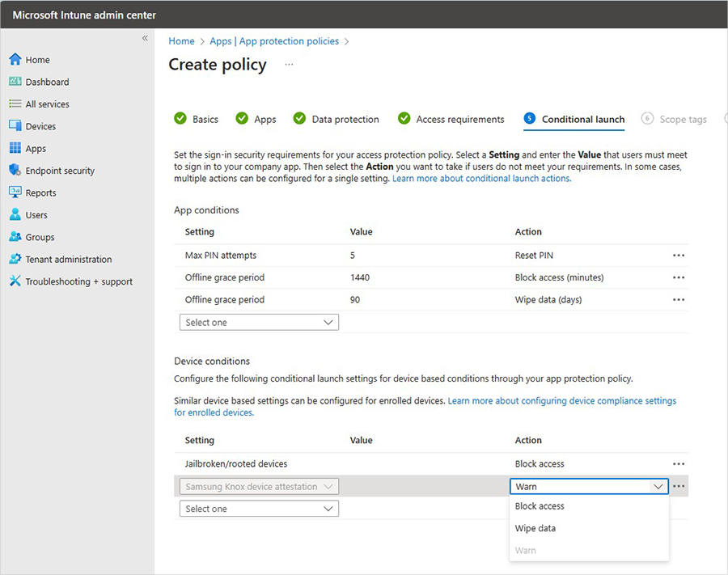The width and height of the screenshot is (728, 575).
Task: Click the Devices monitor icon
Action: [15, 126]
